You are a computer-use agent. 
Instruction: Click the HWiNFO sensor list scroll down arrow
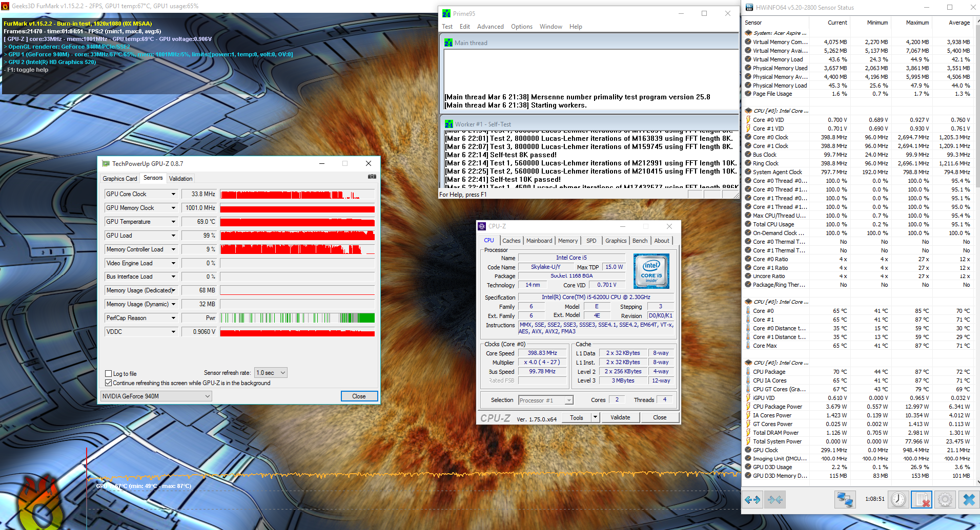tap(978, 481)
